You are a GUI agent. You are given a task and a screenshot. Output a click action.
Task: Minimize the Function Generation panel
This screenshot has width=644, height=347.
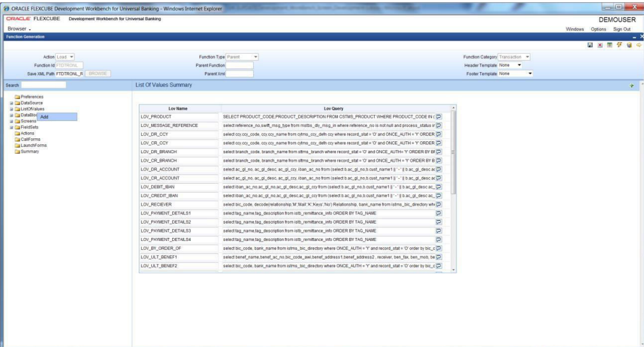pyautogui.click(x=634, y=37)
